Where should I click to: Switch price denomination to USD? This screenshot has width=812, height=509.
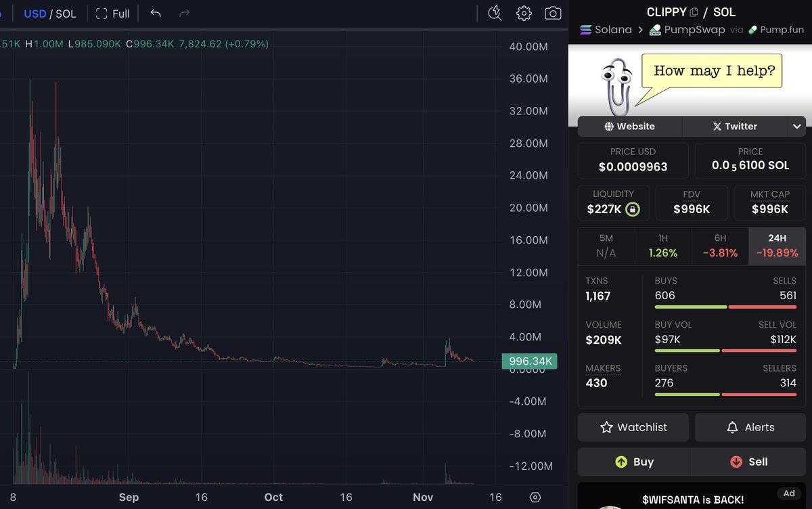pyautogui.click(x=35, y=14)
